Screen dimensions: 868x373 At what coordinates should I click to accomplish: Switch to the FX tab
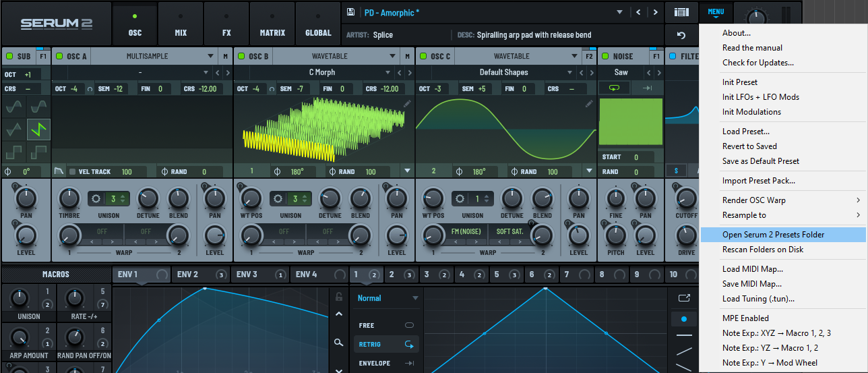click(x=226, y=24)
